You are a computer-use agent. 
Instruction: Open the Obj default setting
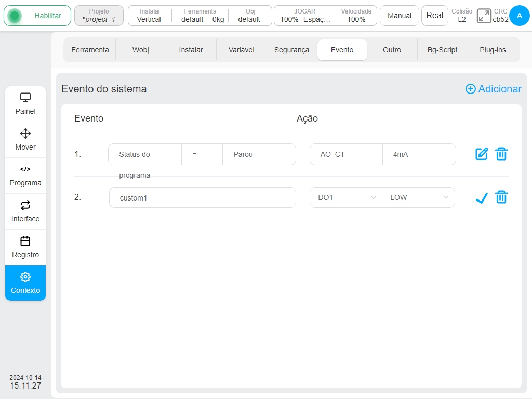[x=249, y=16]
